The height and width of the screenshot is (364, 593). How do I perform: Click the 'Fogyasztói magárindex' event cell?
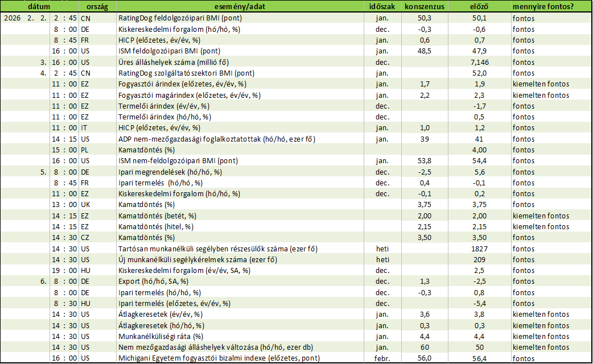click(x=189, y=95)
